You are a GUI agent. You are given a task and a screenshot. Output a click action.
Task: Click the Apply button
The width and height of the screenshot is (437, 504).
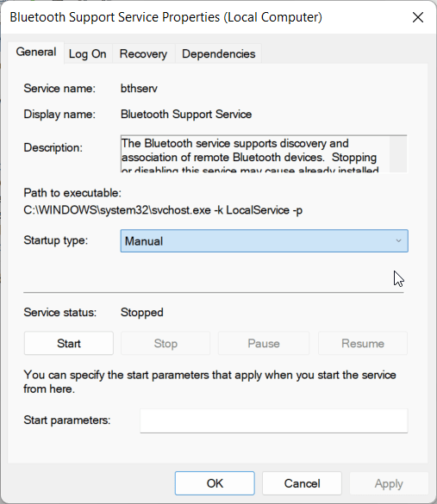pyautogui.click(x=389, y=483)
